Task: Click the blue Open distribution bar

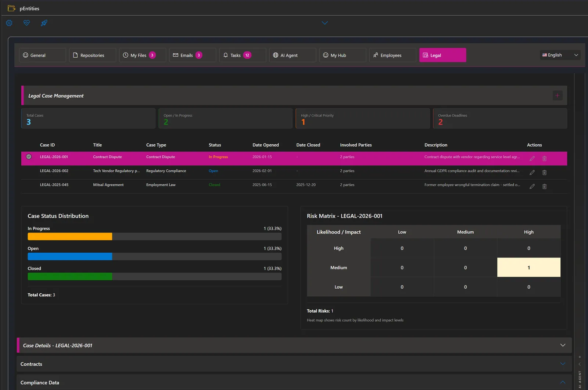Action: coord(70,256)
